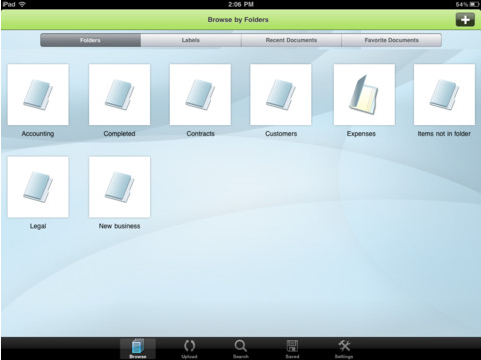Open the Legal folder icon
Viewport: 481px width, 360px height.
pos(38,187)
